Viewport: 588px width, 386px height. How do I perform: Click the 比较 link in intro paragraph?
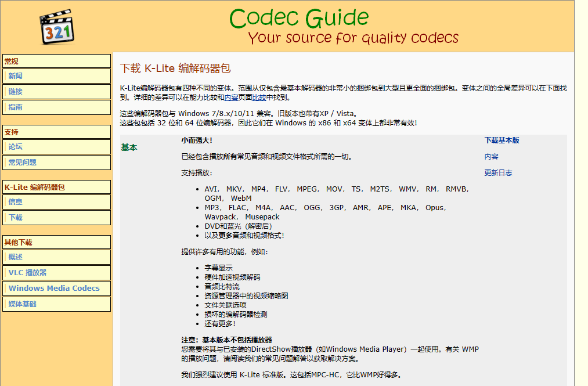(x=259, y=98)
